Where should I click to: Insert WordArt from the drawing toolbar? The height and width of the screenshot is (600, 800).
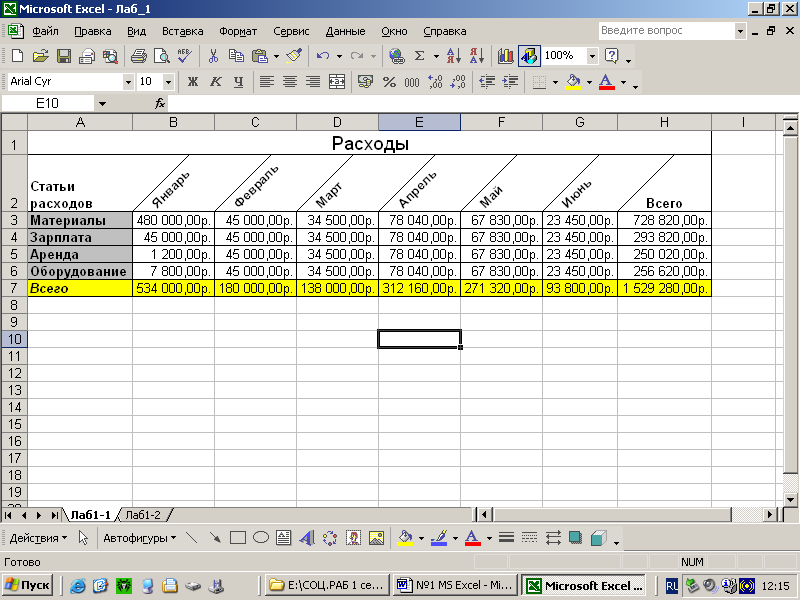click(x=306, y=538)
